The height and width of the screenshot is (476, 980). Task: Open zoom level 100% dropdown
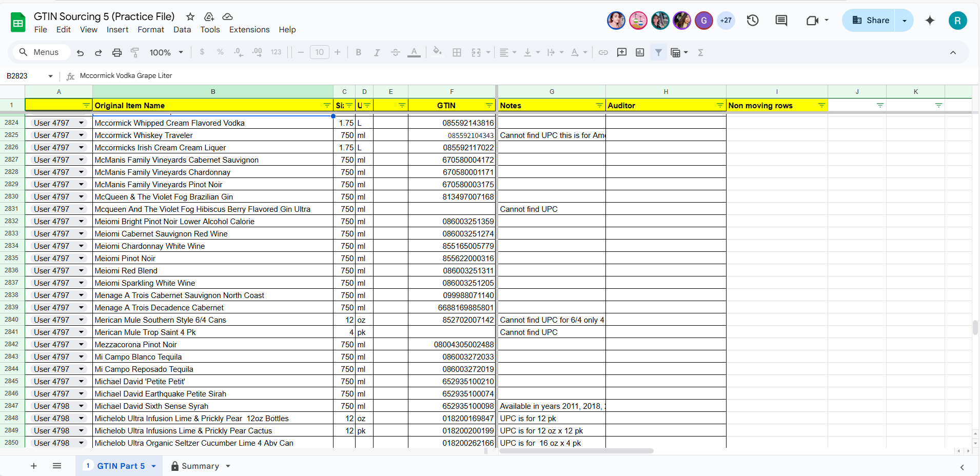click(166, 52)
